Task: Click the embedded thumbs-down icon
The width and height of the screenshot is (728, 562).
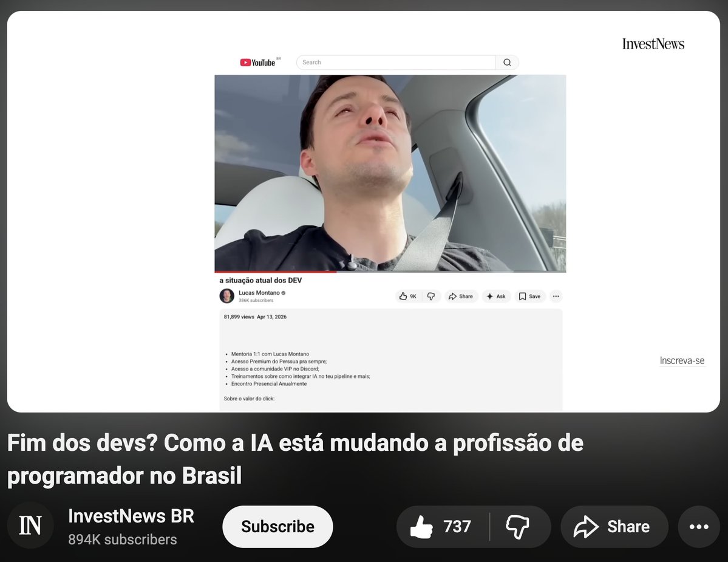Action: coord(431,296)
